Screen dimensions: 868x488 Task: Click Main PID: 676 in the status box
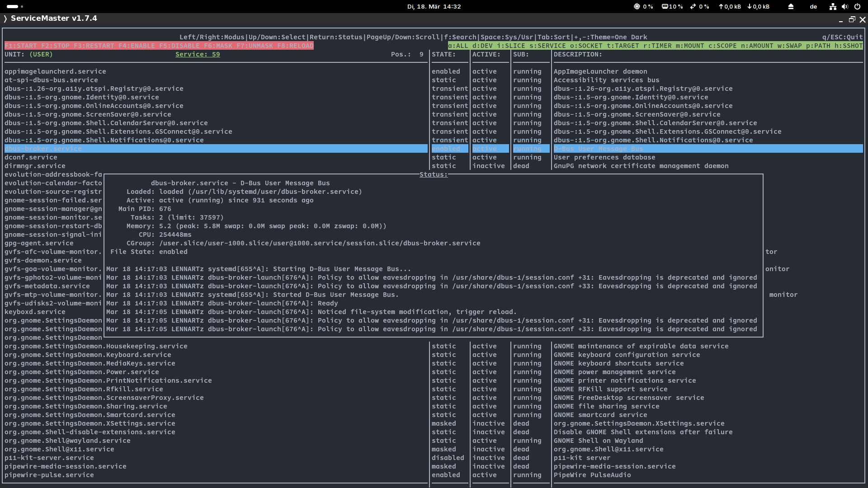click(145, 209)
